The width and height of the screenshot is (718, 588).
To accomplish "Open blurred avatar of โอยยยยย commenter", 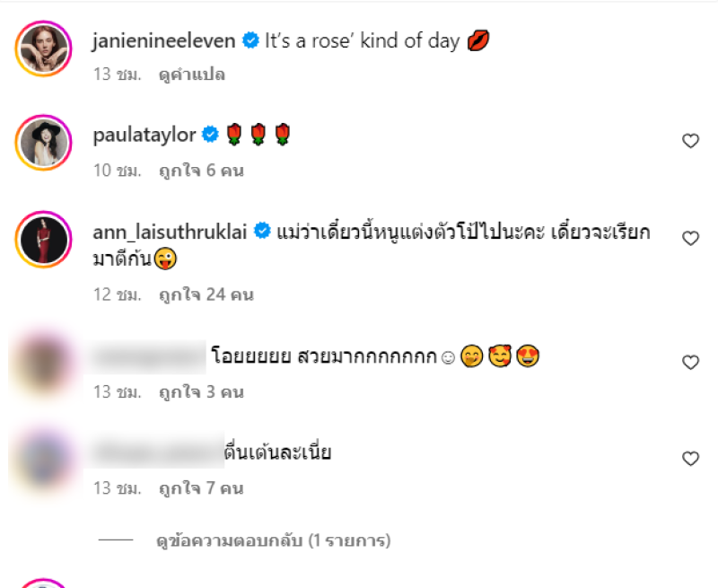I will pos(43,364).
